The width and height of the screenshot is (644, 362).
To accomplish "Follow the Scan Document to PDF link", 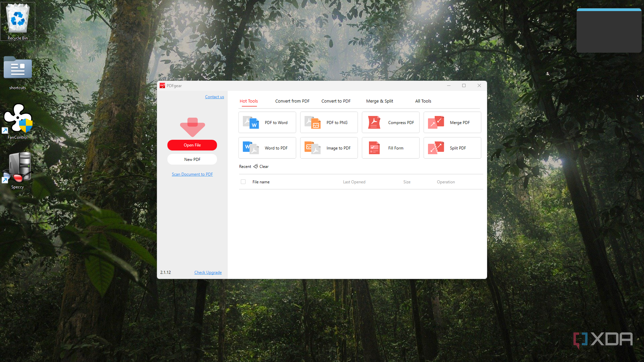I will [192, 174].
